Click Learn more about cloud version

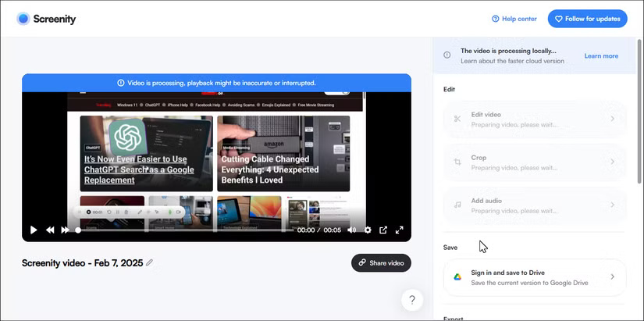point(601,56)
